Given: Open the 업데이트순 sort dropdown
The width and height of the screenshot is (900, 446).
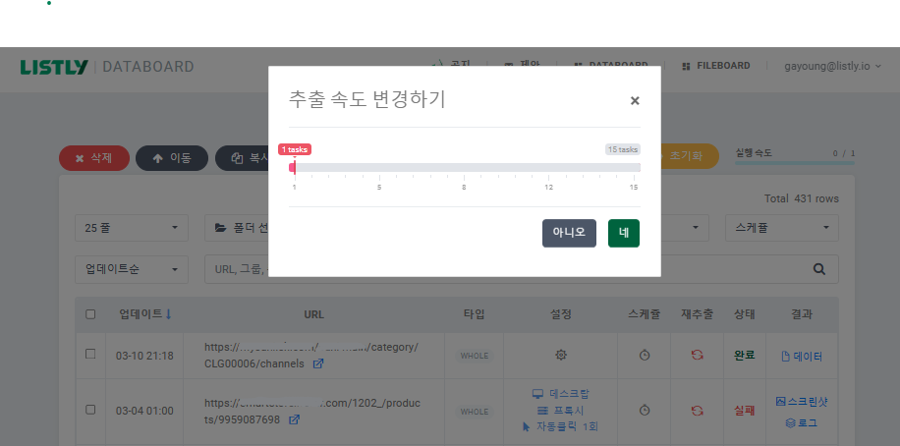Looking at the screenshot, I should (131, 269).
